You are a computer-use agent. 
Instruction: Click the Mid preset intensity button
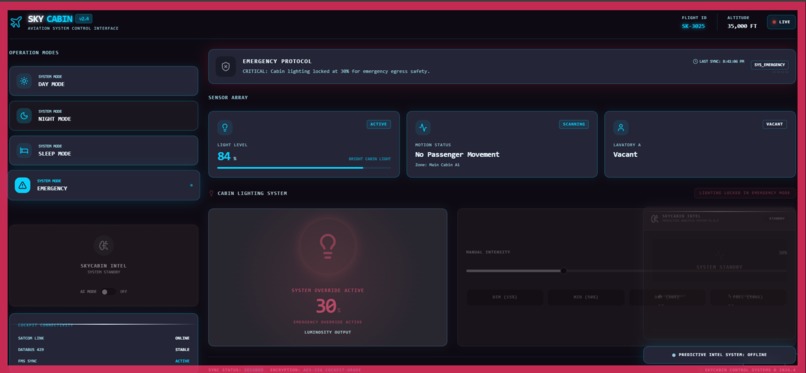pyautogui.click(x=585, y=297)
